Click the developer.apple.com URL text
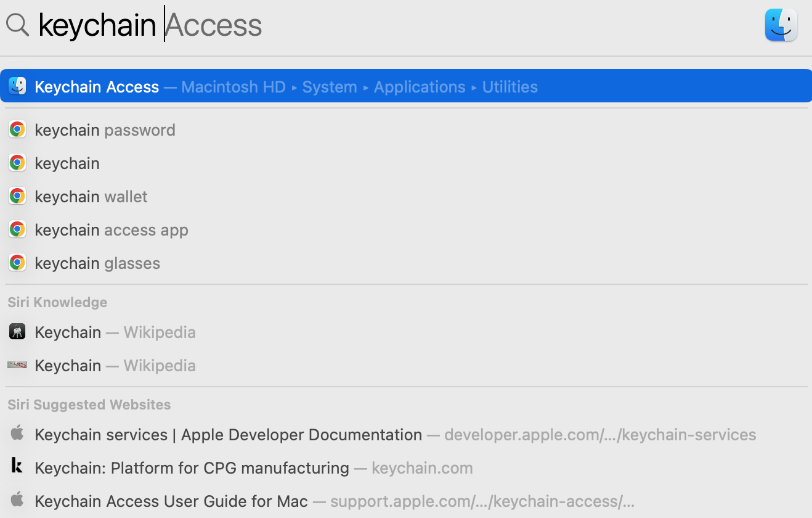This screenshot has width=812, height=518. tap(600, 435)
